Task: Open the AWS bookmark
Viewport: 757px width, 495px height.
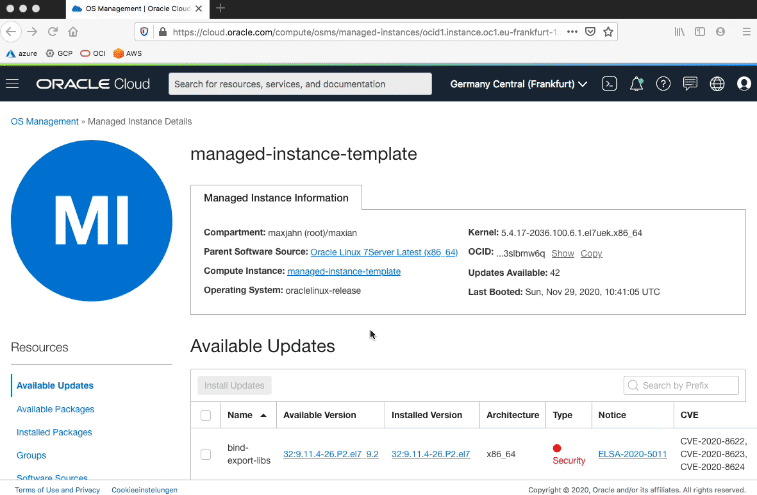Action: (x=127, y=54)
